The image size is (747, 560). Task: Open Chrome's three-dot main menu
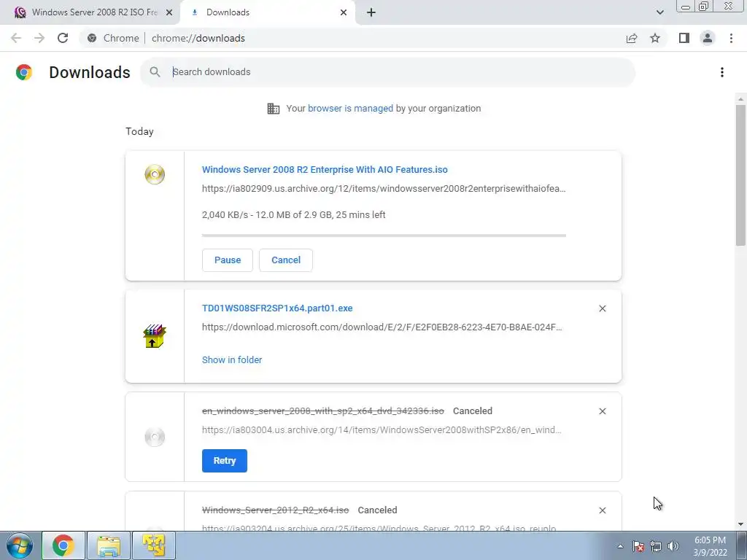click(x=731, y=38)
